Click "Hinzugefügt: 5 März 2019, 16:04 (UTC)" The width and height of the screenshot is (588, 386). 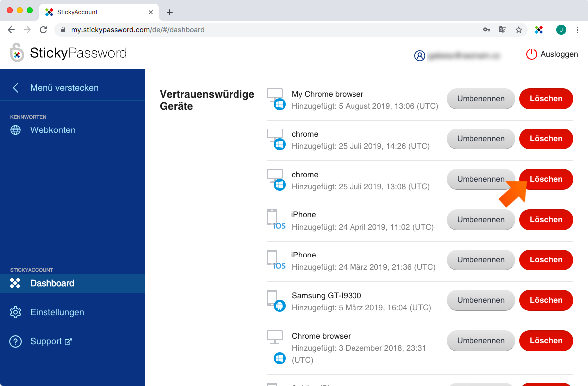coord(361,308)
